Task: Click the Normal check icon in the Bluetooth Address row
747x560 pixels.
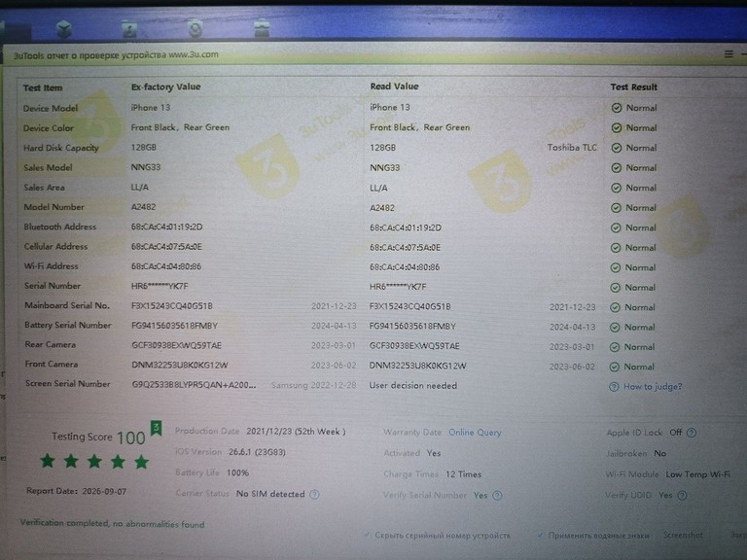Action: pyautogui.click(x=616, y=228)
